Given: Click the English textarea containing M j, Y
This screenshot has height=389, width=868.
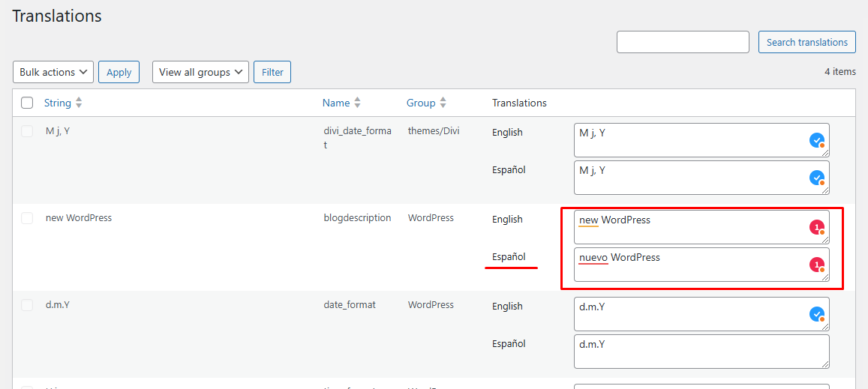Looking at the screenshot, I should 701,140.
